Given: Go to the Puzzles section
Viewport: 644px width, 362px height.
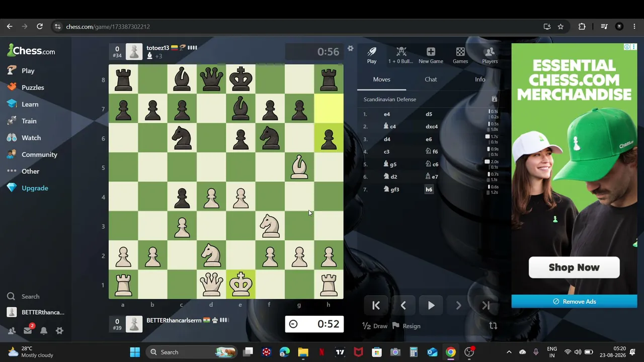Looking at the screenshot, I should click(26, 87).
